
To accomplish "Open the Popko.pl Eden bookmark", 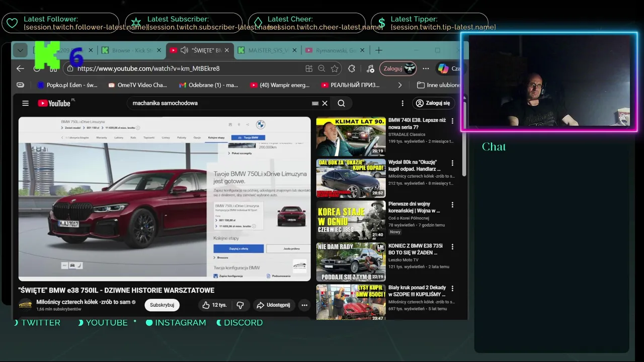I will tap(67, 85).
